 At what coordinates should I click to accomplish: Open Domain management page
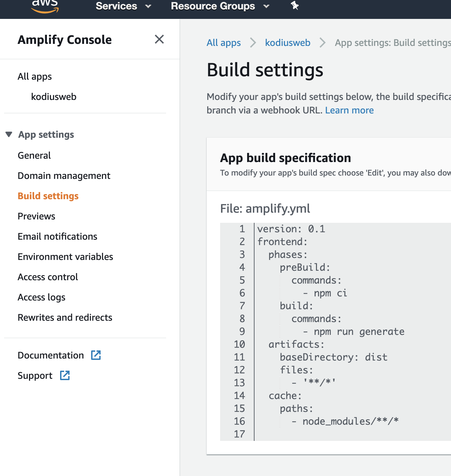[64, 176]
